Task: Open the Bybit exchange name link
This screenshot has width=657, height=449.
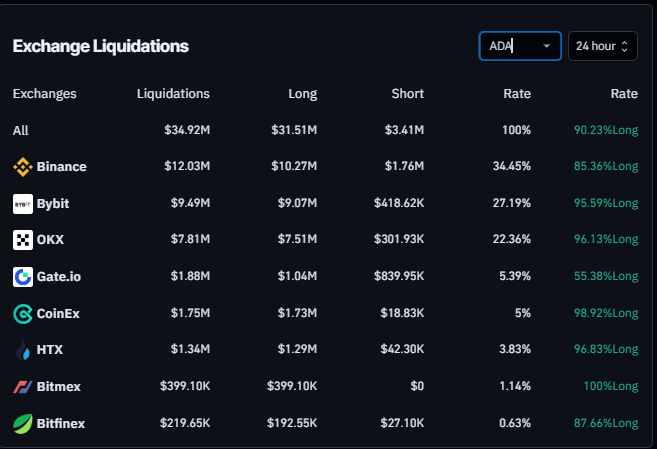Action: pos(54,204)
